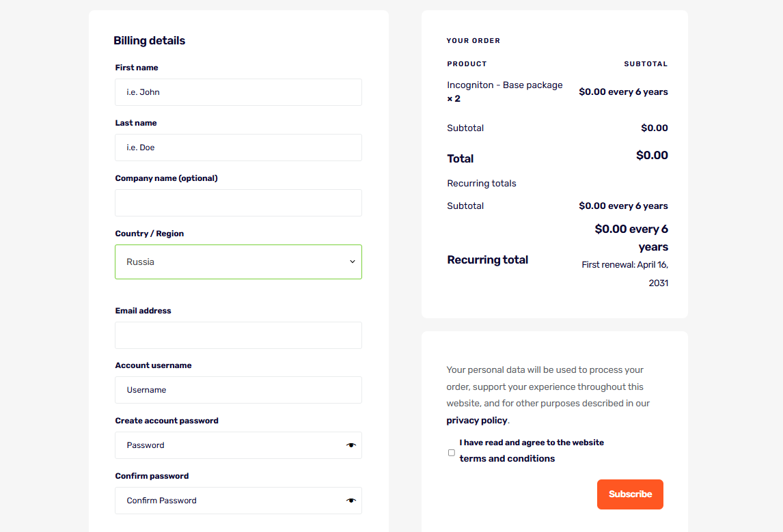Screen dimensions: 783x532
Task: Click the Last name input field
Action: pos(238,148)
